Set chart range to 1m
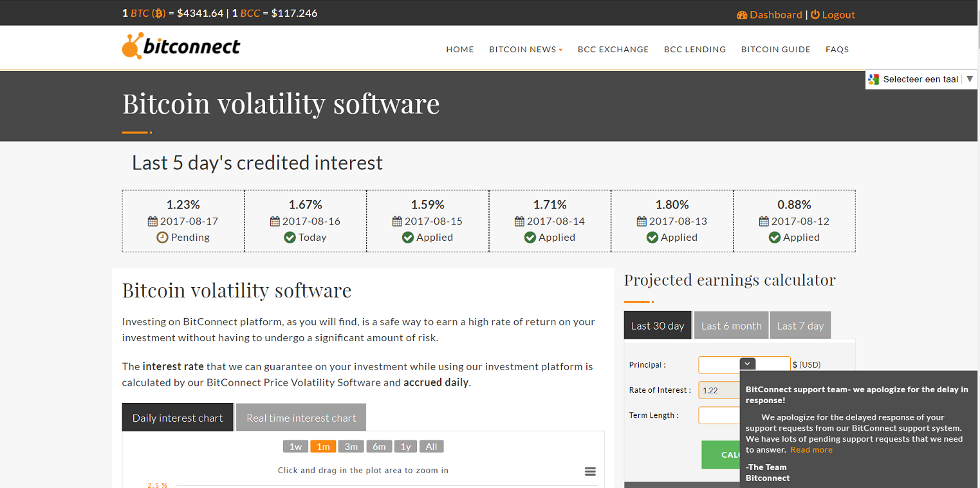 323,447
